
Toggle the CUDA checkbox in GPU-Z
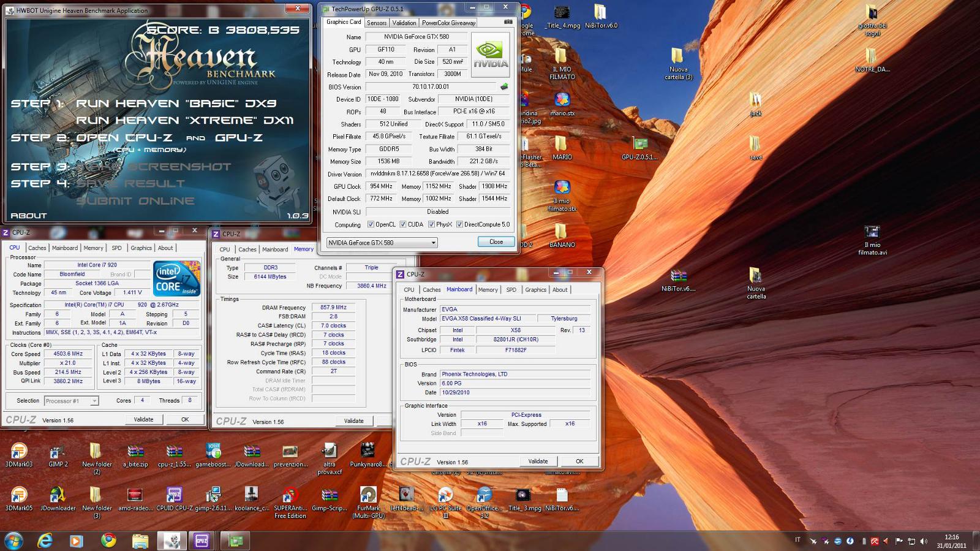402,224
